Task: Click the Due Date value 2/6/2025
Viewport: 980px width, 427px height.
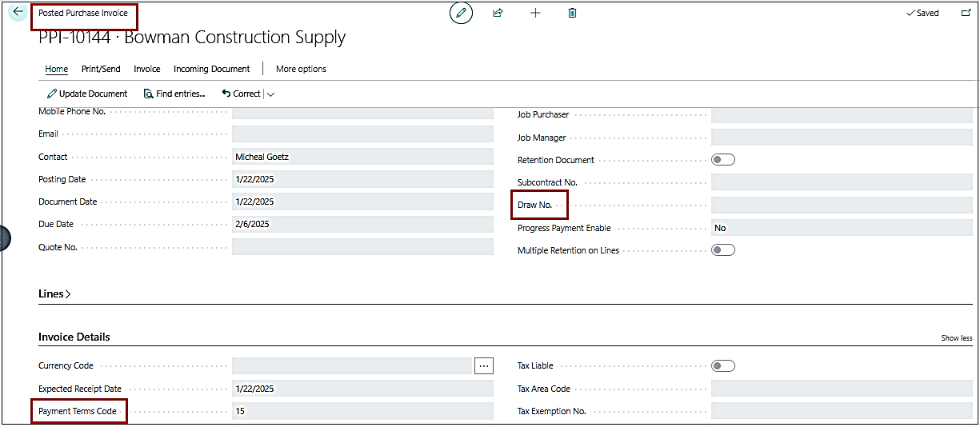Action: click(x=253, y=224)
